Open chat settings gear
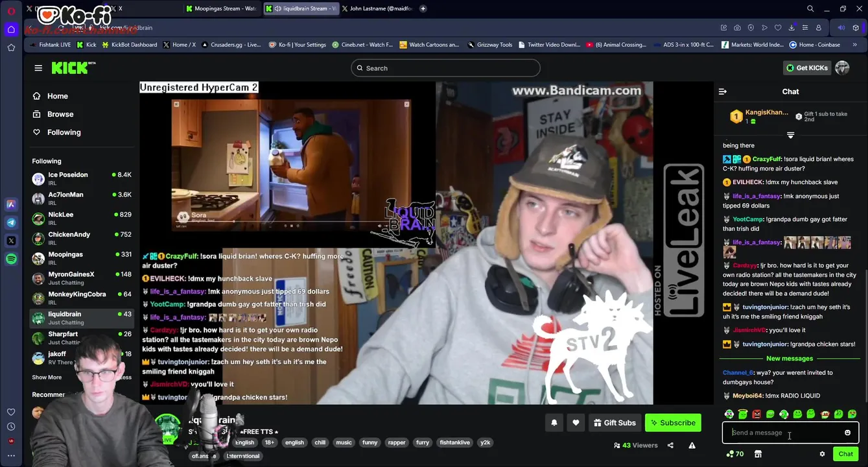This screenshot has height=467, width=868. click(x=822, y=454)
